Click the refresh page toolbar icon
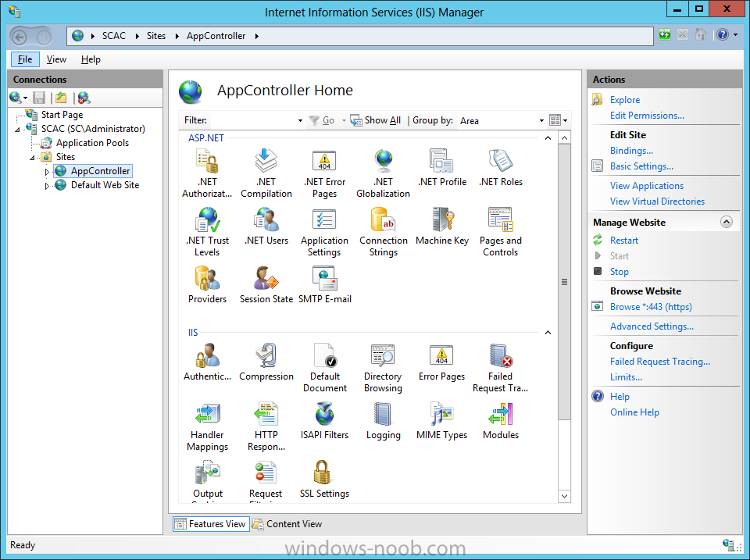The height and width of the screenshot is (560, 750). (x=665, y=35)
